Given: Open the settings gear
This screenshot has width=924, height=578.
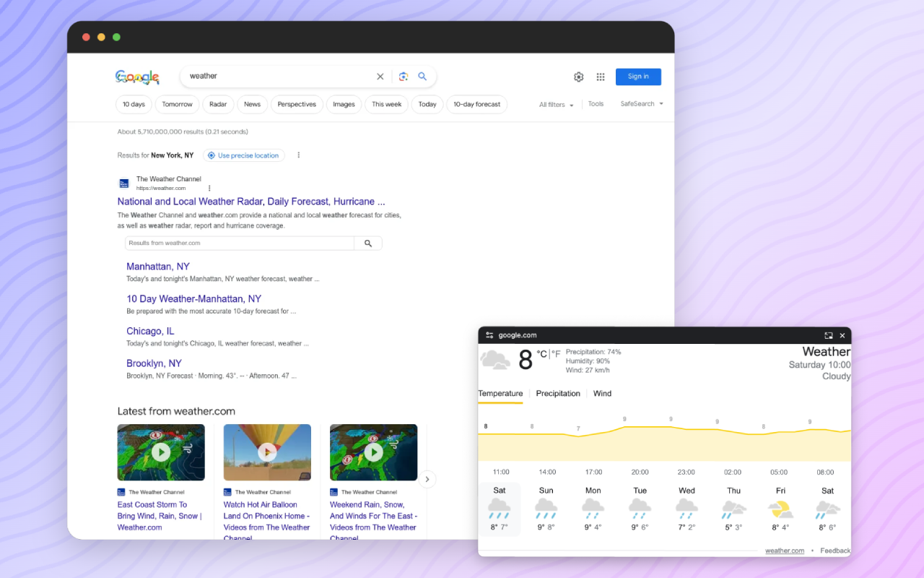Looking at the screenshot, I should pyautogui.click(x=578, y=77).
